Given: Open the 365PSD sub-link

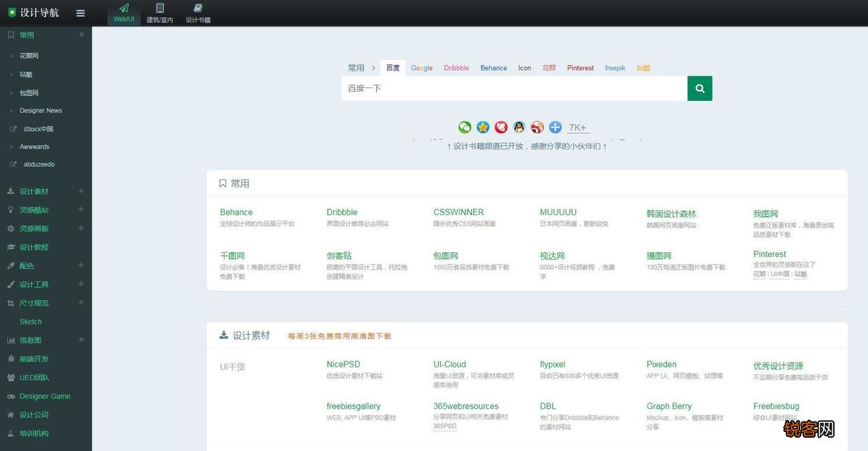Looking at the screenshot, I should [444, 426].
